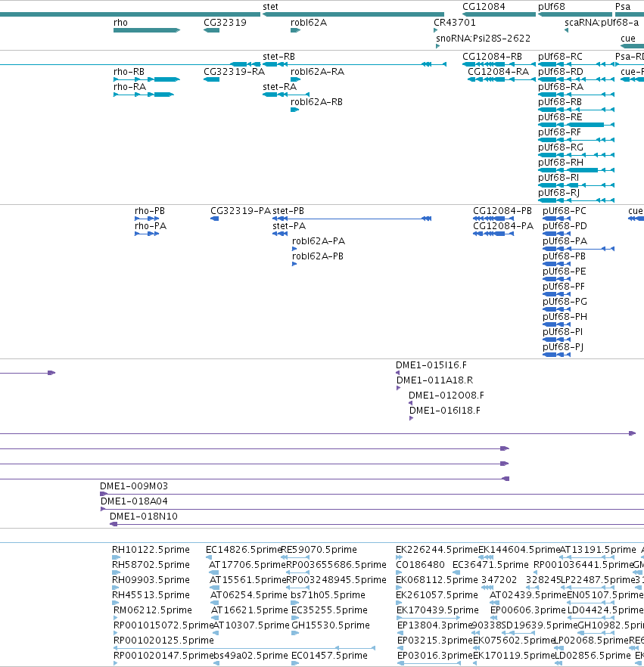Click CO186480 EST label
The image size is (644, 667).
pyautogui.click(x=420, y=565)
